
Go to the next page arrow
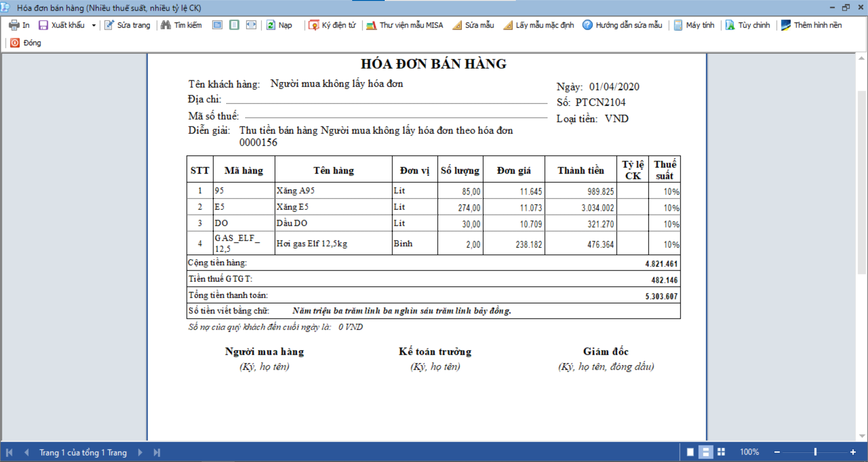(x=140, y=452)
